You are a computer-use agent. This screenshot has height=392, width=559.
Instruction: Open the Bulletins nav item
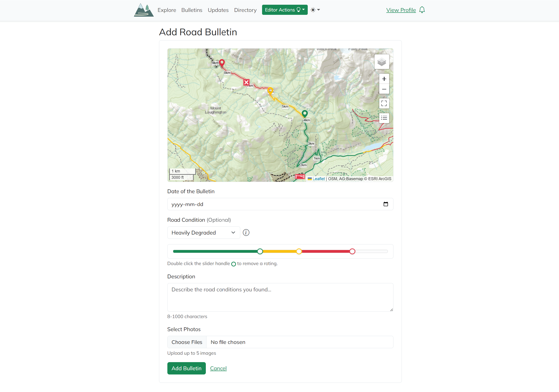(x=192, y=10)
